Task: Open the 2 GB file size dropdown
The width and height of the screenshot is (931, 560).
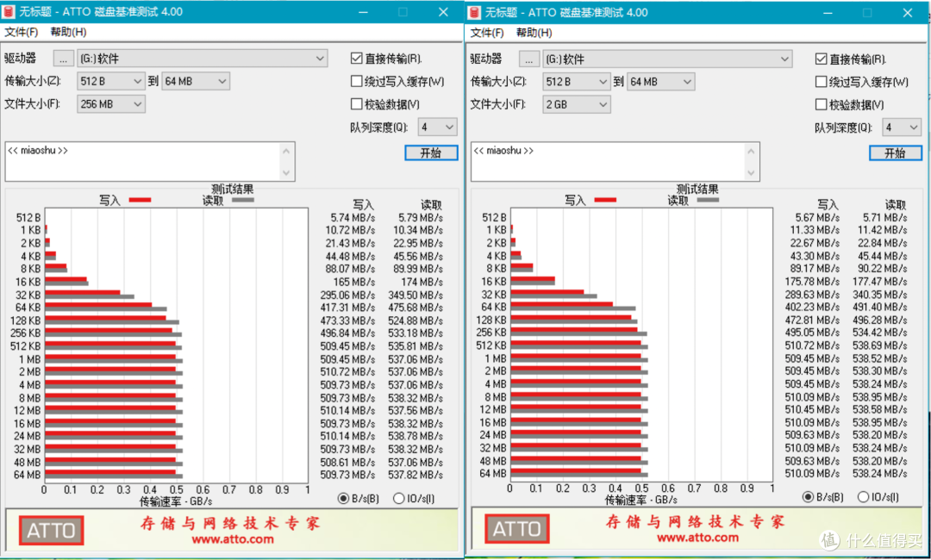Action: [577, 104]
